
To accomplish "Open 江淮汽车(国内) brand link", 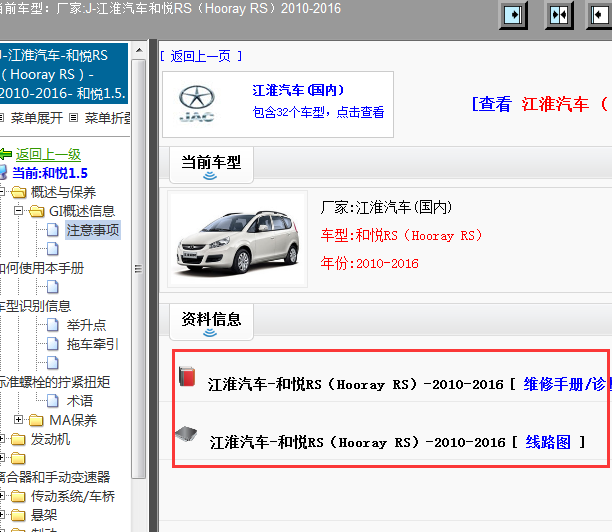I will click(x=298, y=90).
